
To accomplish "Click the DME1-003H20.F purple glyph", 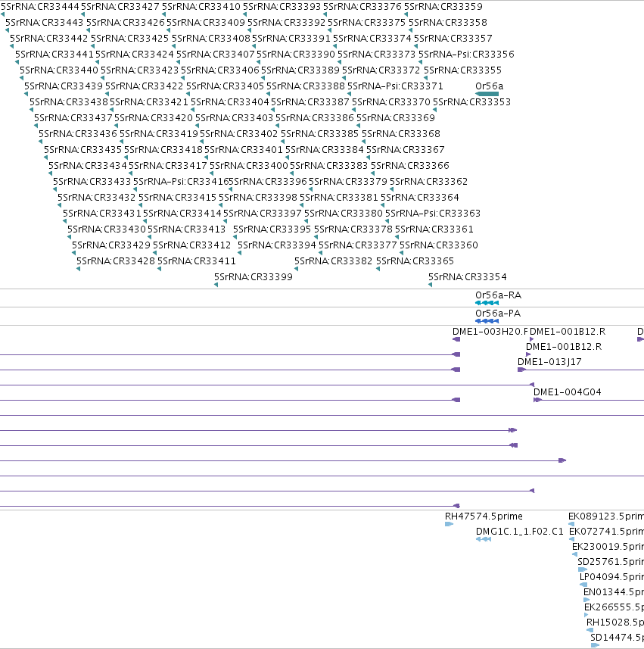I will [x=456, y=339].
